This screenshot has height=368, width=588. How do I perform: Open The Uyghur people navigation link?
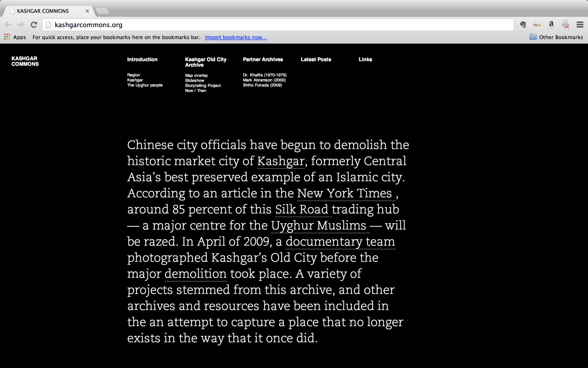tap(145, 85)
